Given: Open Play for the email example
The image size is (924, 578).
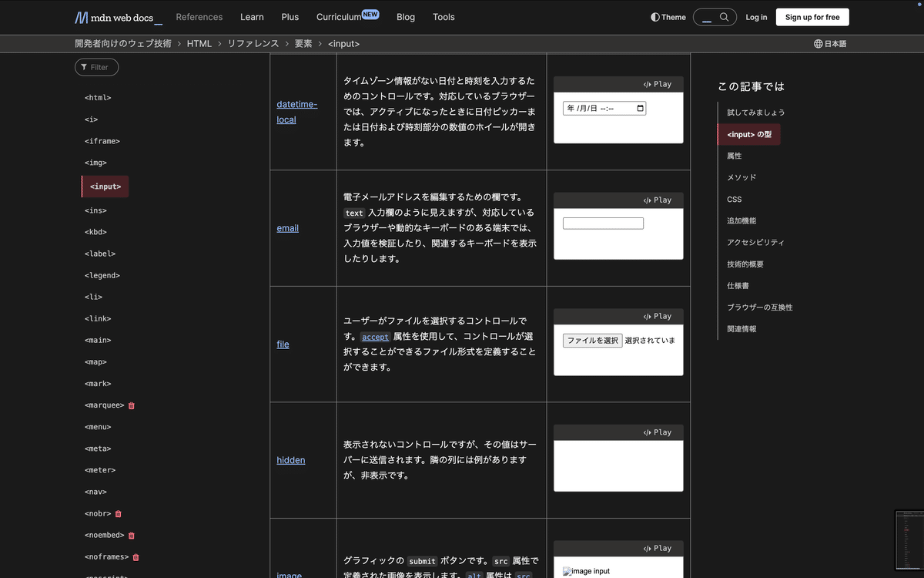Looking at the screenshot, I should 658,200.
